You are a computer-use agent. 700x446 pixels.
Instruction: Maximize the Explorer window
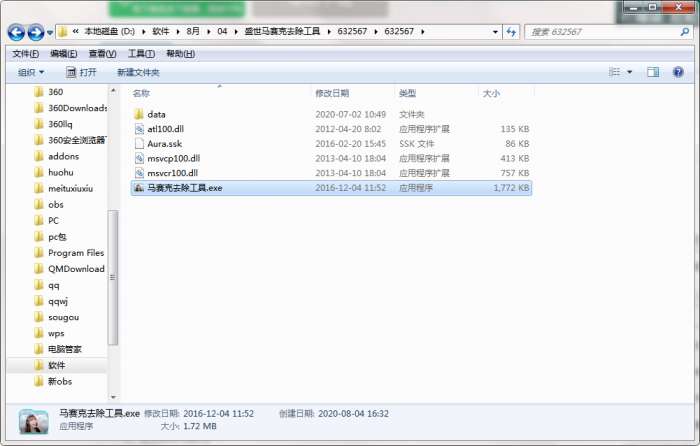click(652, 8)
